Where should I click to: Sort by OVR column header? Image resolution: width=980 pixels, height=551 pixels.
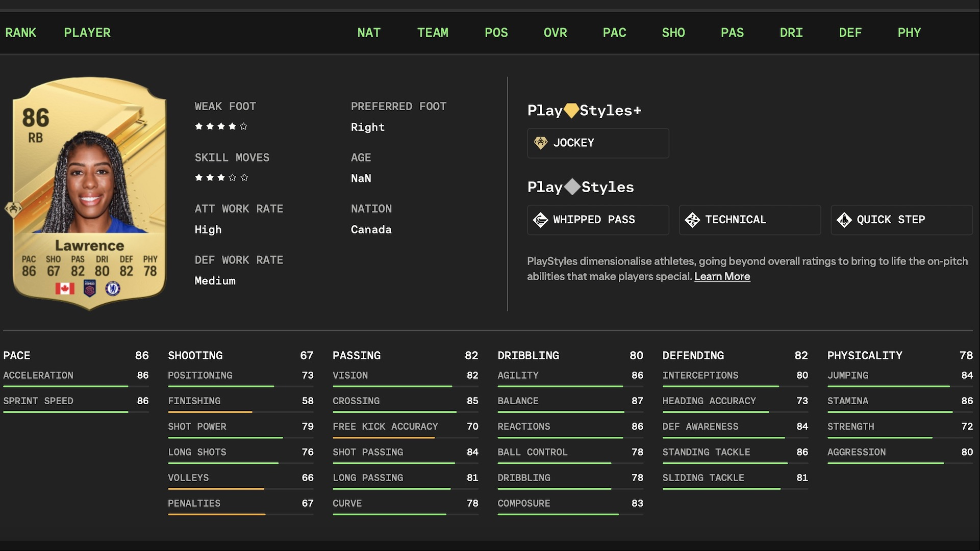point(556,33)
